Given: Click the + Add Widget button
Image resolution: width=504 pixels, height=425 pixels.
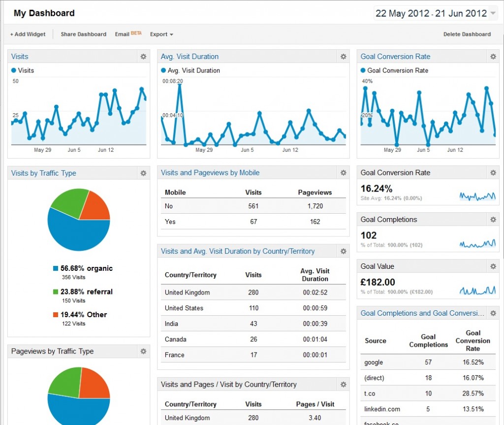Looking at the screenshot, I should (x=27, y=34).
